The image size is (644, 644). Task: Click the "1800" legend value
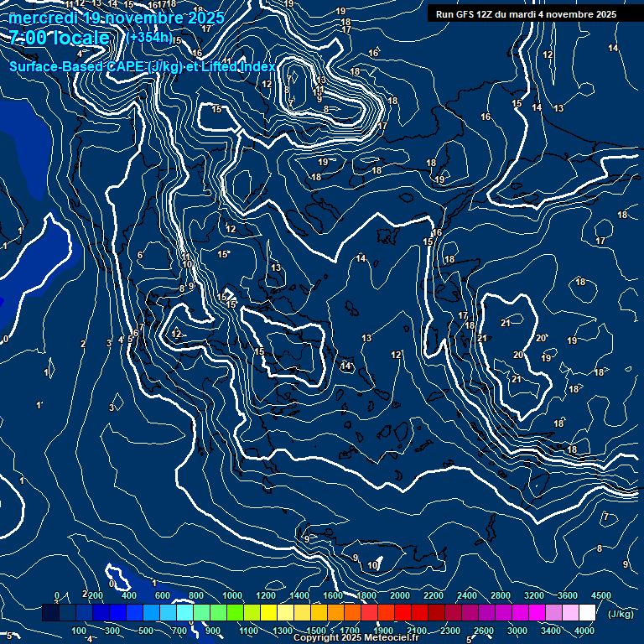click(366, 595)
